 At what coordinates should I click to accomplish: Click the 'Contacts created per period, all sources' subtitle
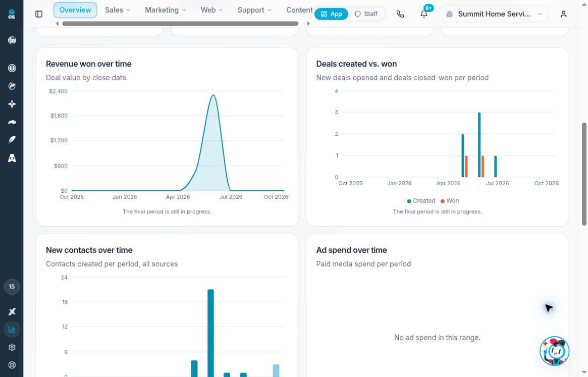[112, 264]
